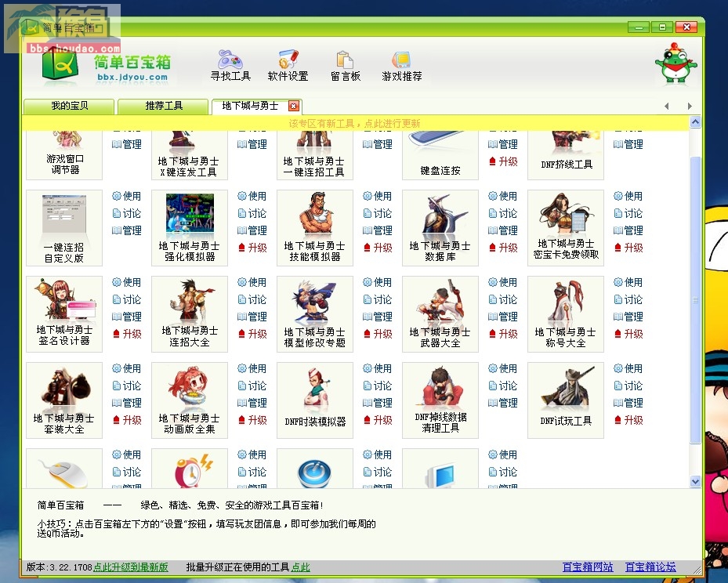Click 讨论 for 技能模拟器
Image resolution: width=728 pixels, height=583 pixels.
378,213
